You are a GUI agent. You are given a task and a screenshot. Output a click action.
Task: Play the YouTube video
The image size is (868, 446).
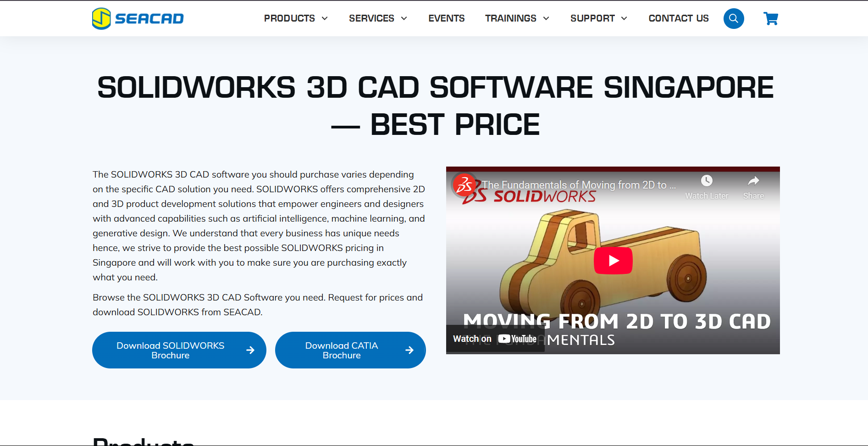click(x=613, y=261)
